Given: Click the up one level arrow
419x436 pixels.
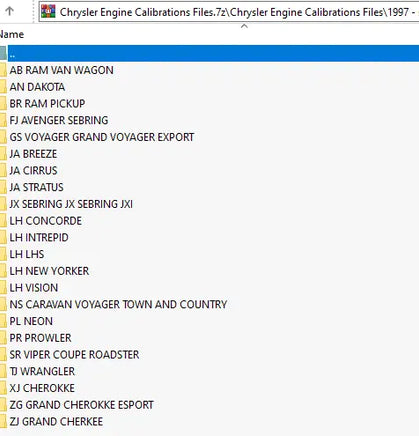Looking at the screenshot, I should [x=10, y=12].
